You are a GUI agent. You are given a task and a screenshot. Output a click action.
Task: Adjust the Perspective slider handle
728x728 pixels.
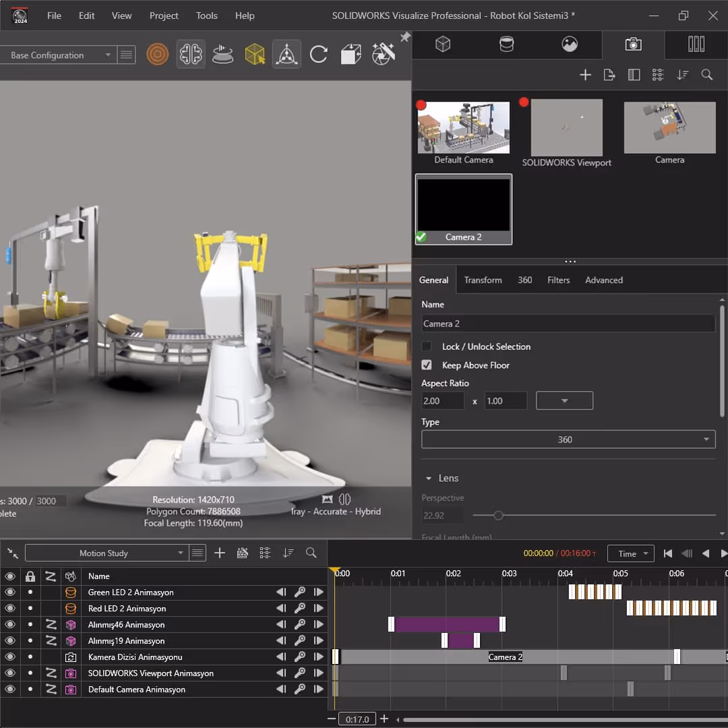click(x=498, y=515)
